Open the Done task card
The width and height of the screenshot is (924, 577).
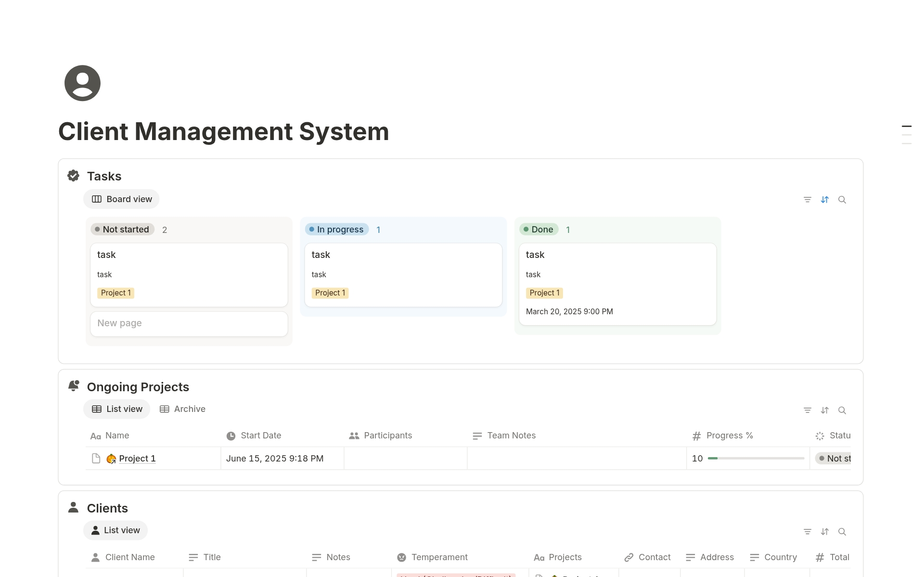617,283
